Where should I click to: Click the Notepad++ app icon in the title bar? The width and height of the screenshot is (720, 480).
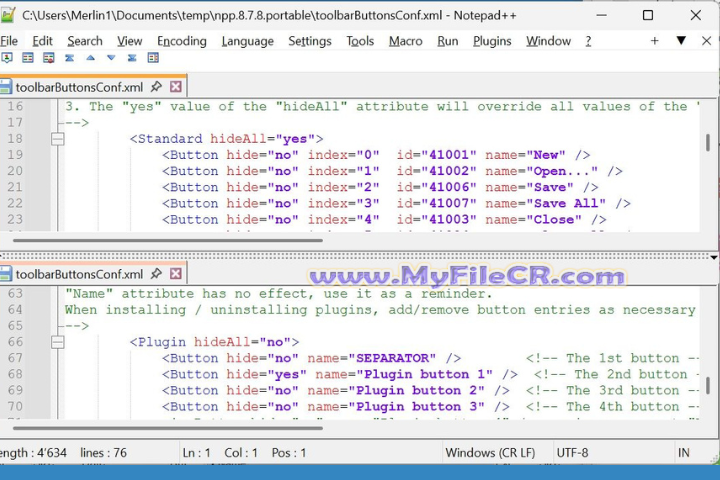pos(7,15)
